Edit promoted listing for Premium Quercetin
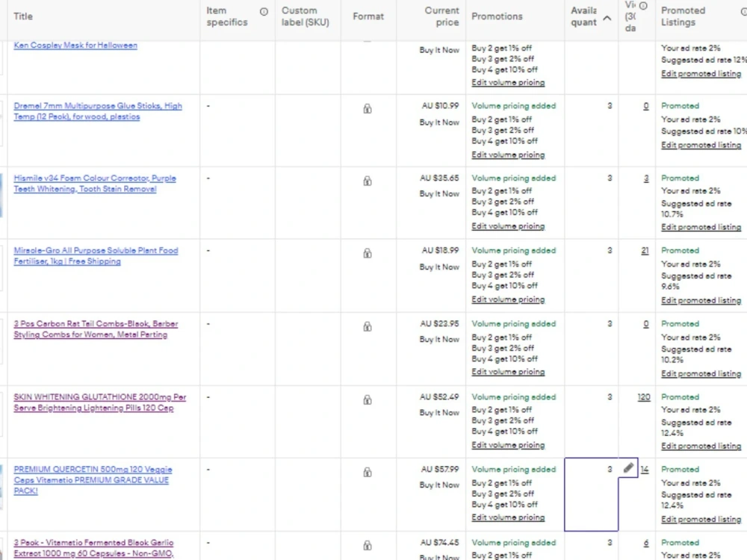This screenshot has width=747, height=560. pyautogui.click(x=701, y=520)
